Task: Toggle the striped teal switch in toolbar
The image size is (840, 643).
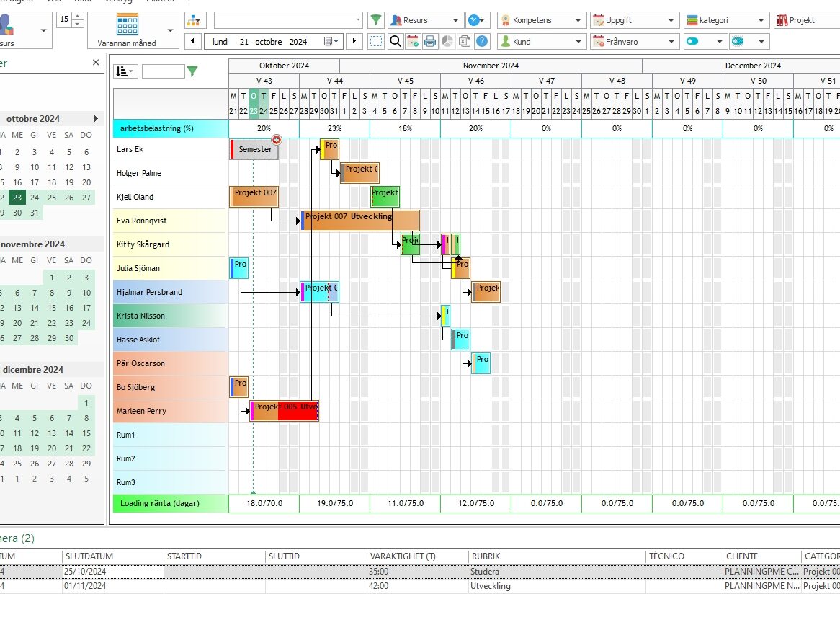Action: 738,41
